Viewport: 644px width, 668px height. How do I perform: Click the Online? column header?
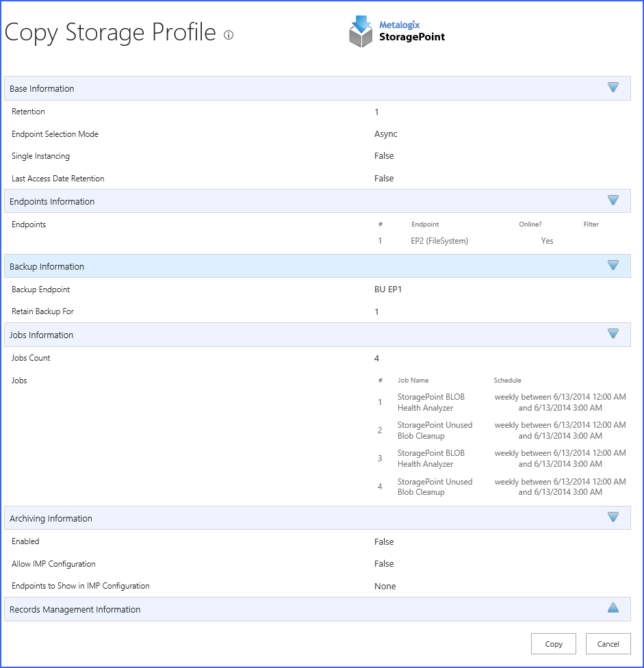point(530,224)
